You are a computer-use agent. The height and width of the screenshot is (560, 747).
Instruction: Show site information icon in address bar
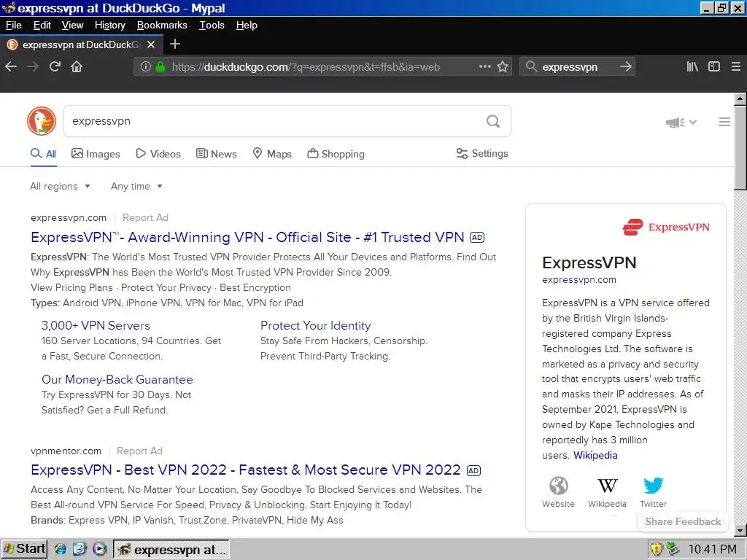(146, 66)
